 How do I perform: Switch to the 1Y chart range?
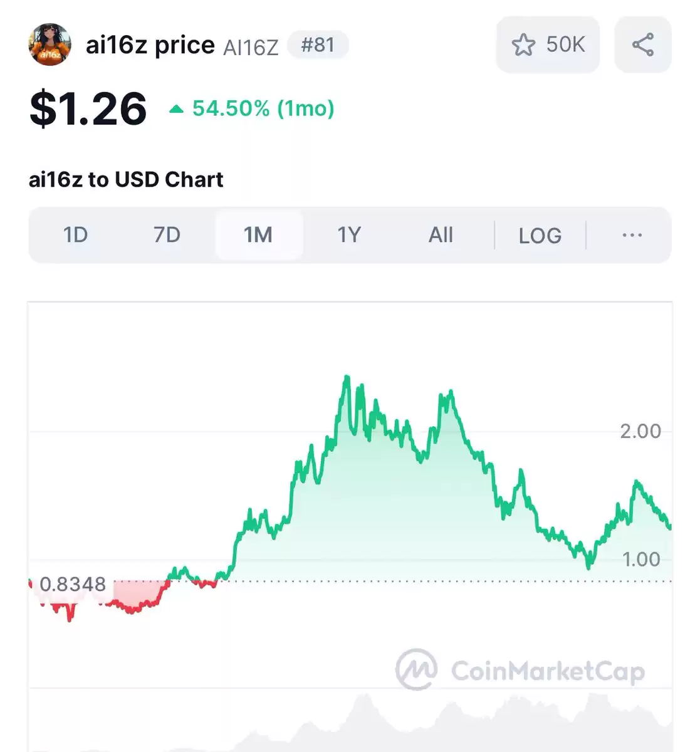[x=349, y=235]
